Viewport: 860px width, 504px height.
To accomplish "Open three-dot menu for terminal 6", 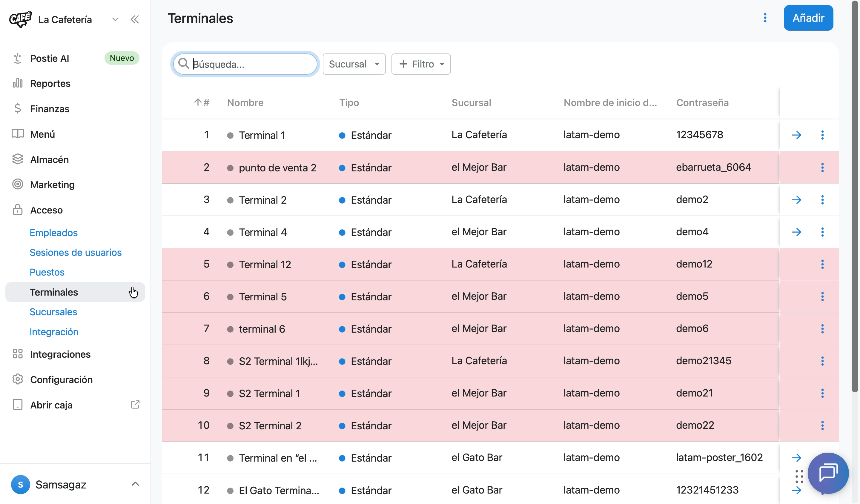I will (822, 329).
